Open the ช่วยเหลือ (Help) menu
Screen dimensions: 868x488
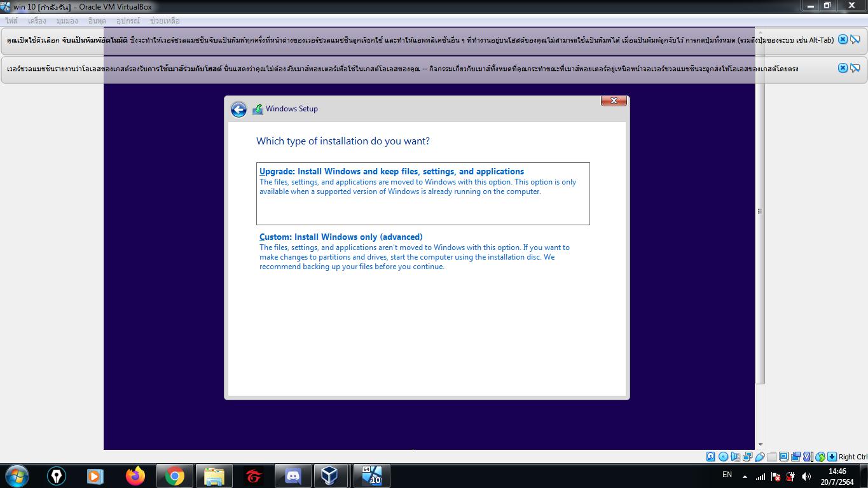pos(165,20)
